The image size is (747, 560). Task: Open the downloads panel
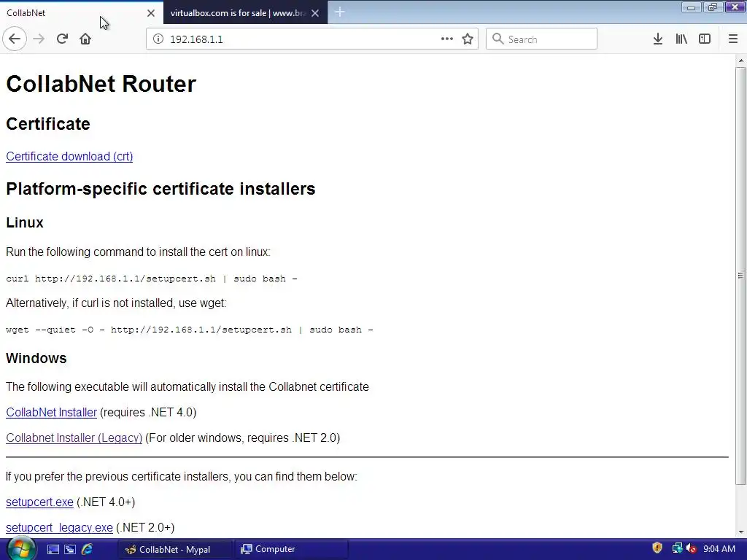pos(658,39)
